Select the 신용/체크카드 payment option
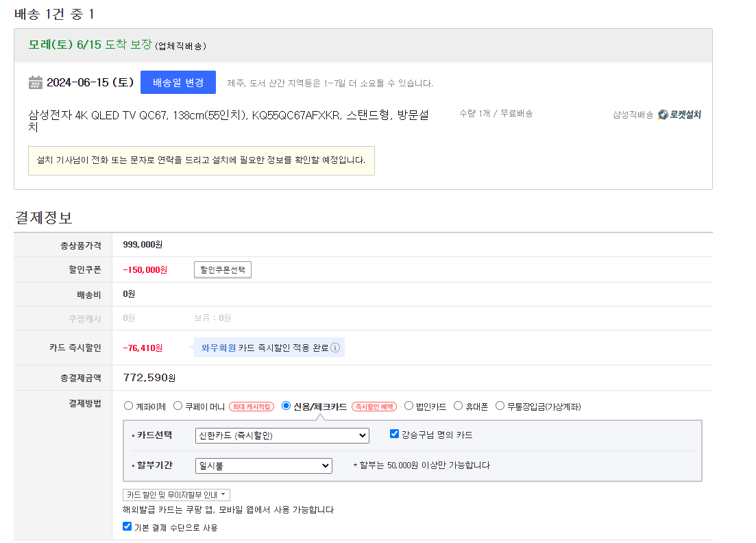The height and width of the screenshot is (543, 756). click(x=286, y=406)
